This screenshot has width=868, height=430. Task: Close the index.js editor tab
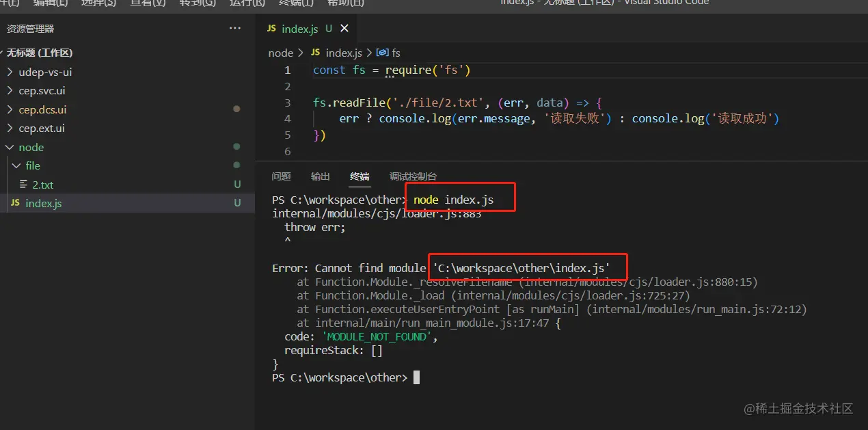pyautogui.click(x=344, y=29)
